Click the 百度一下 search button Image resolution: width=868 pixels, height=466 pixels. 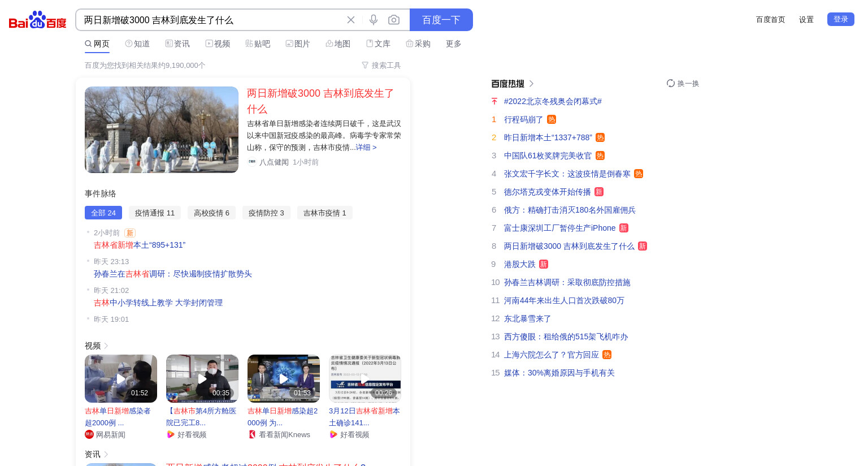(441, 20)
